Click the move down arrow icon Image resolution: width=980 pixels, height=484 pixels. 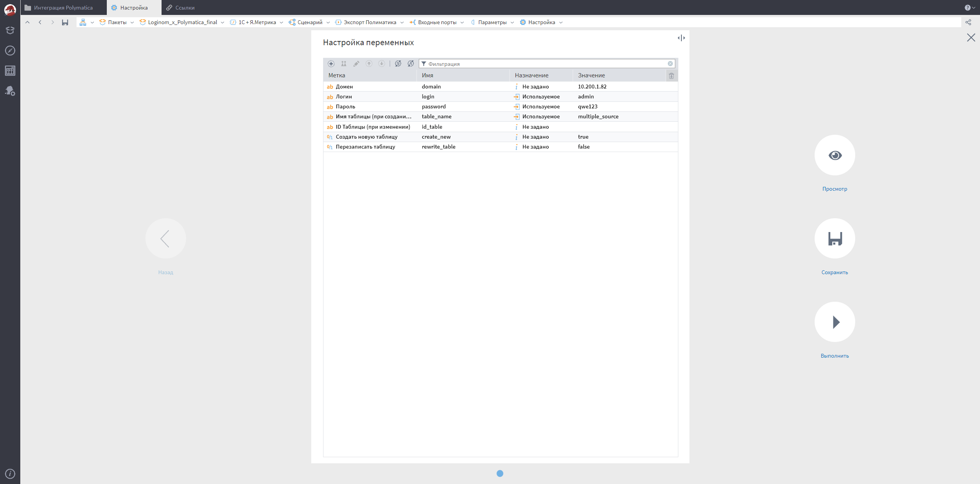click(382, 64)
